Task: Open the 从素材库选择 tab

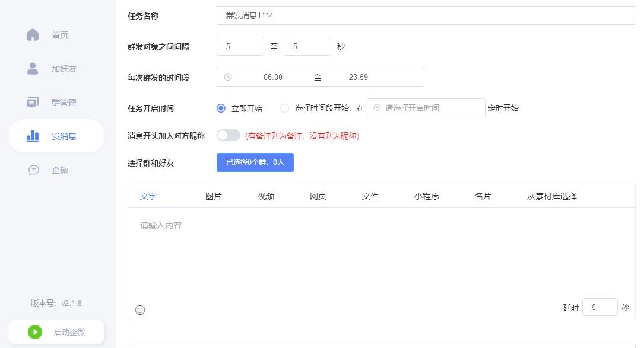Action: pos(552,196)
